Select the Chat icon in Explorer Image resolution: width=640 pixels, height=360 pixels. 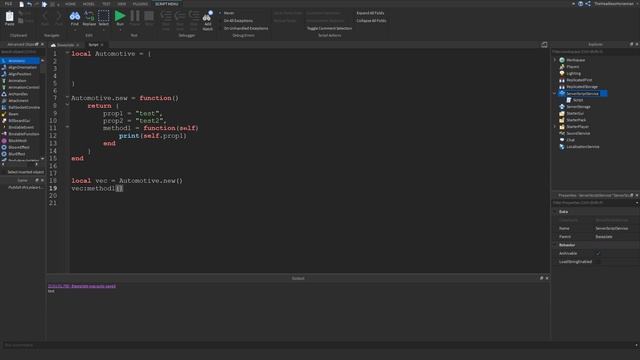(562, 140)
